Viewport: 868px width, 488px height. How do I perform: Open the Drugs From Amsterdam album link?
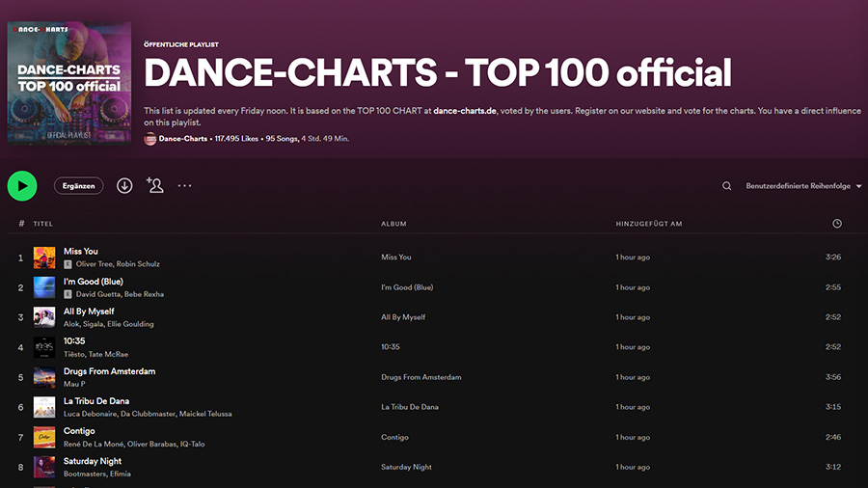(420, 377)
